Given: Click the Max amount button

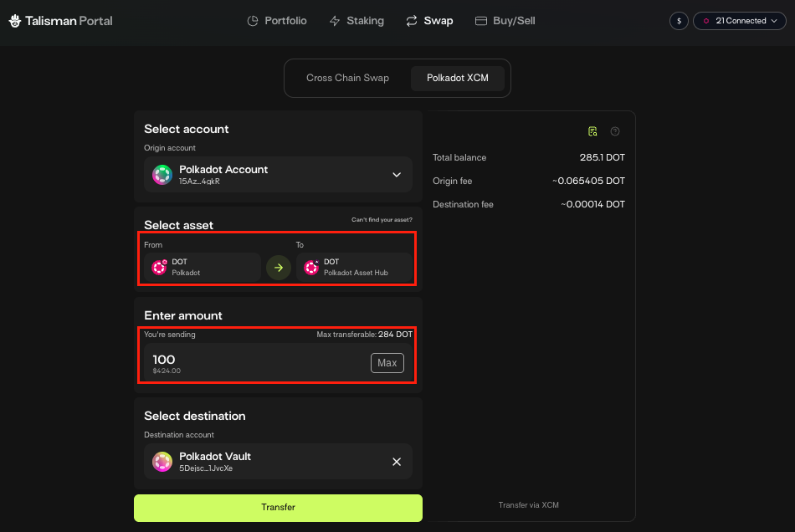Looking at the screenshot, I should pos(387,363).
